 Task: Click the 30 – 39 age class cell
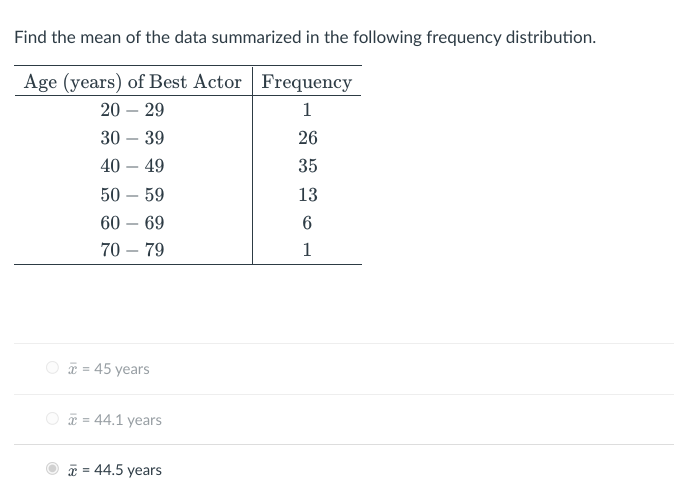132,138
